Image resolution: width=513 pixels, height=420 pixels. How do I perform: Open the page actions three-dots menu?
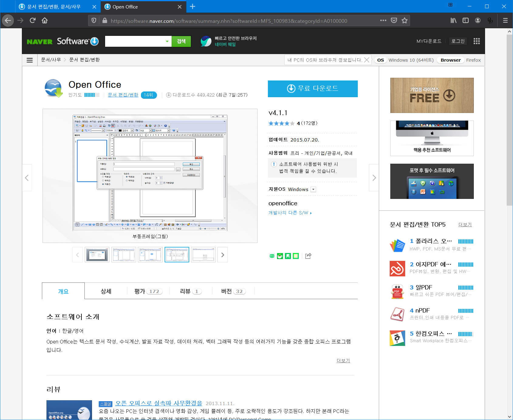pyautogui.click(x=383, y=20)
